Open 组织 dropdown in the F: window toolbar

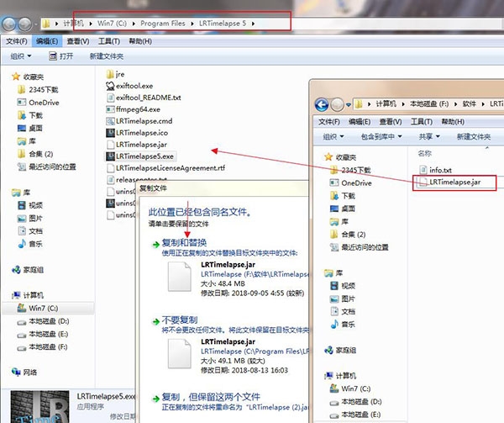click(333, 137)
